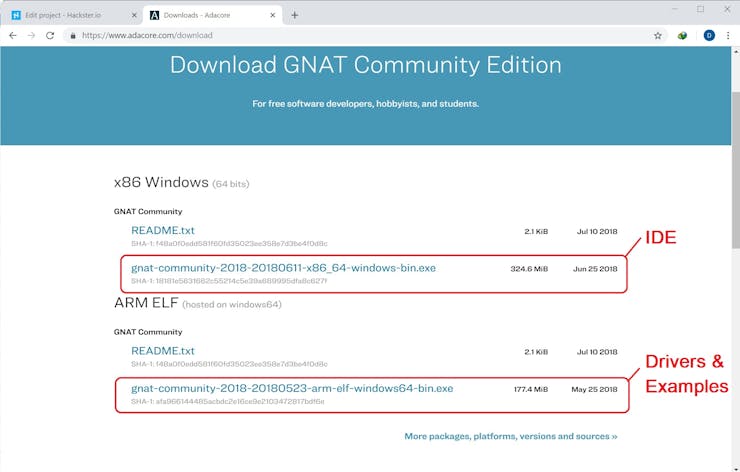Click the SHA-1 hash under x86_64 windows exe
The height and width of the screenshot is (472, 740).
click(x=229, y=281)
